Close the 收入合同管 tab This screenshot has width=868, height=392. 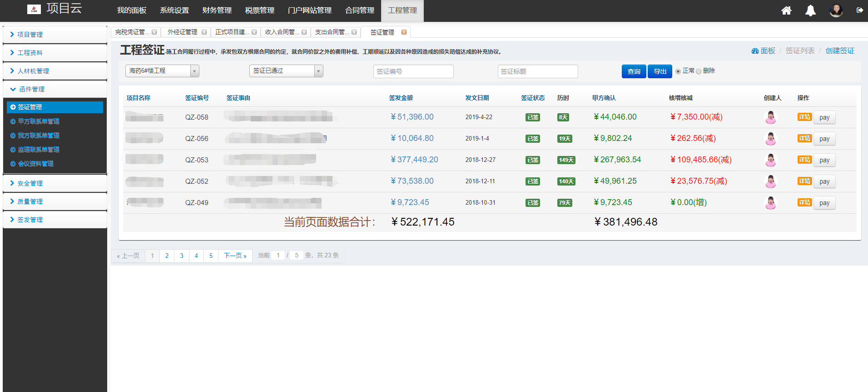pyautogui.click(x=304, y=32)
